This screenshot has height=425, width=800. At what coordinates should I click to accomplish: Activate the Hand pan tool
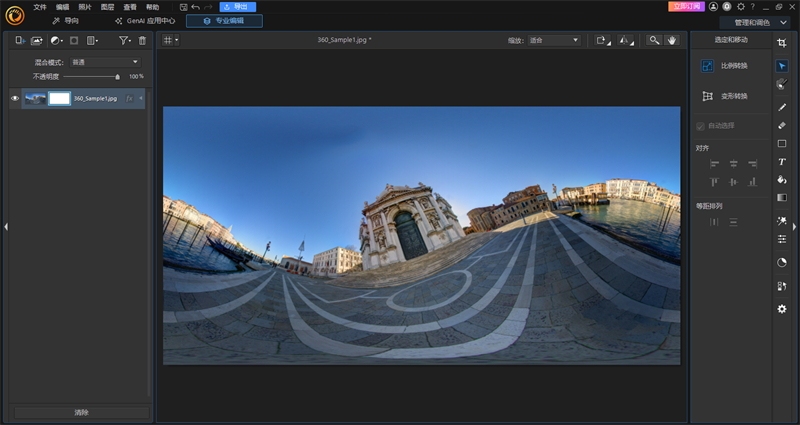click(672, 40)
